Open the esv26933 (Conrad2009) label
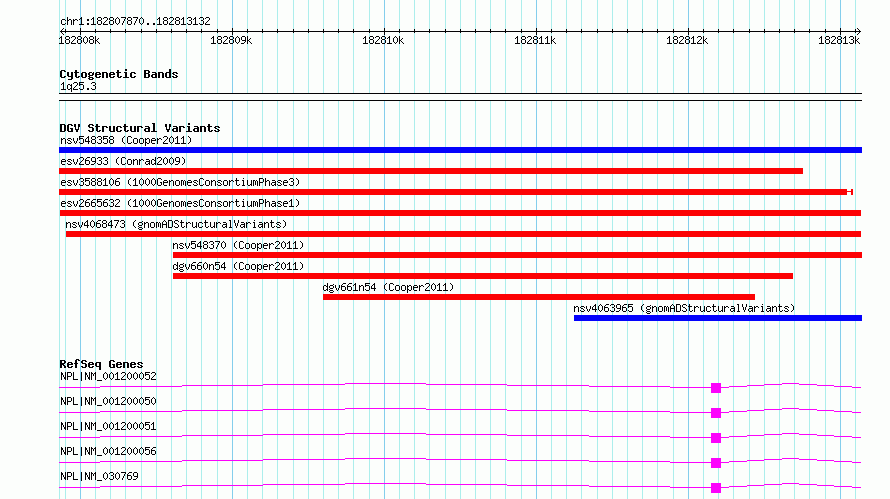890x499 pixels. coord(123,161)
